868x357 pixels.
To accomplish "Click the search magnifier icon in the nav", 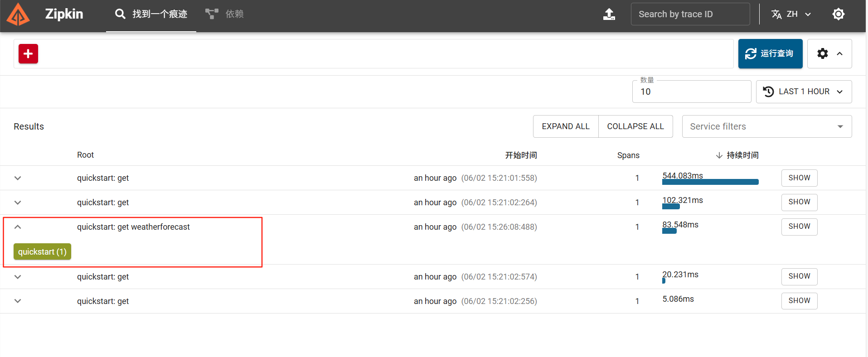I will (120, 14).
